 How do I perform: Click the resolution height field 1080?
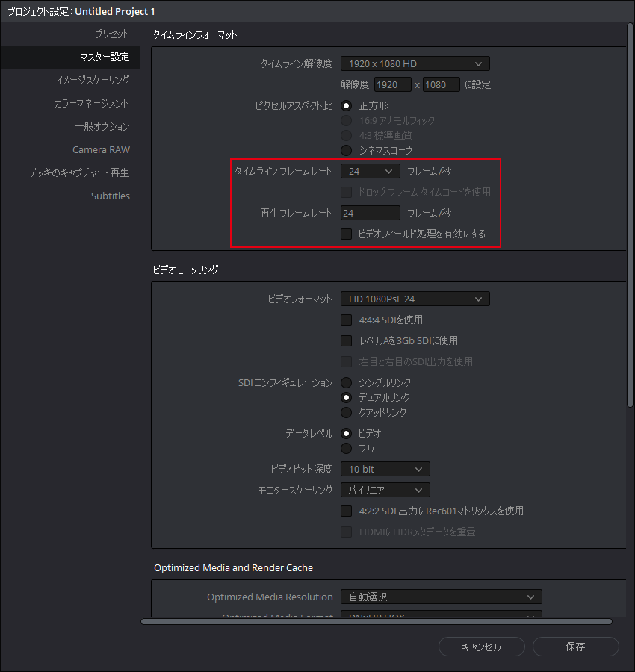pyautogui.click(x=442, y=85)
